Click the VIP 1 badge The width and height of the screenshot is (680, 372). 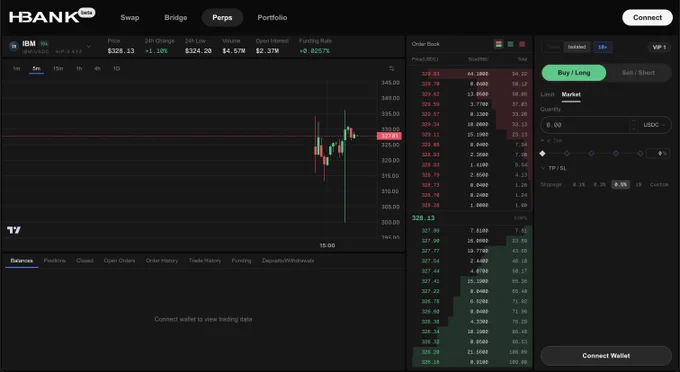point(659,47)
